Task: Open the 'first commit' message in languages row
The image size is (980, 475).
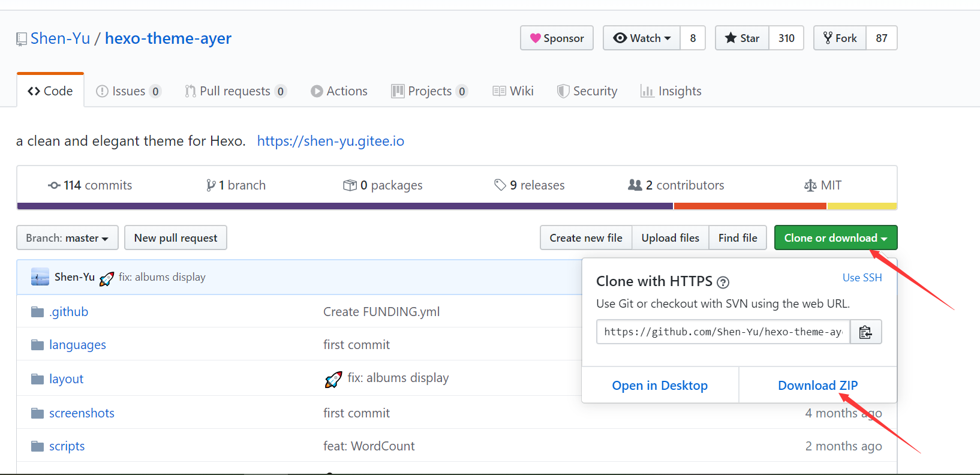Action: (356, 345)
